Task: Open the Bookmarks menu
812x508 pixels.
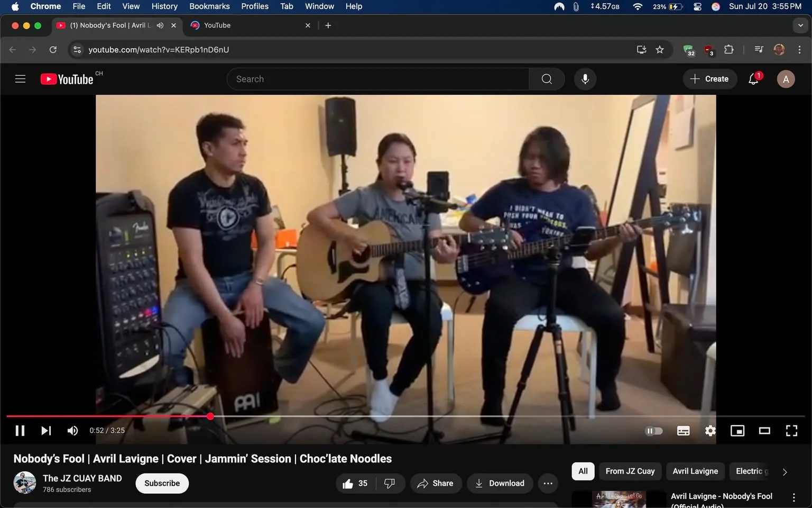Action: [209, 6]
